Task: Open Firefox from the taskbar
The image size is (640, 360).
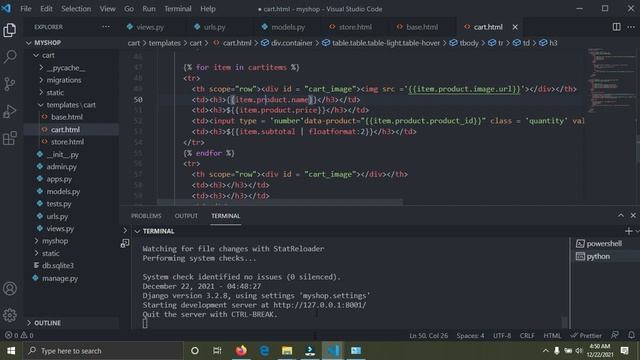Action: 241,351
